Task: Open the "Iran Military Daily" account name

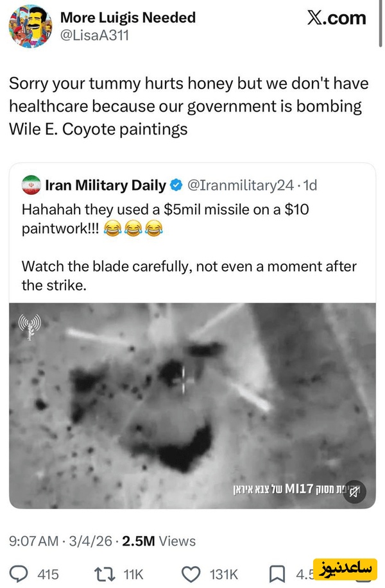Action: tap(105, 186)
